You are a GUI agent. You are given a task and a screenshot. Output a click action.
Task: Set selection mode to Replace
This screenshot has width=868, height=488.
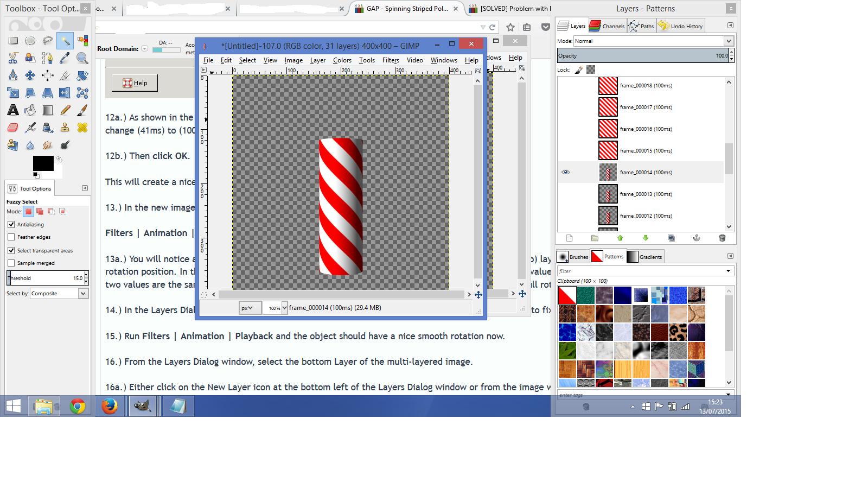coord(29,211)
